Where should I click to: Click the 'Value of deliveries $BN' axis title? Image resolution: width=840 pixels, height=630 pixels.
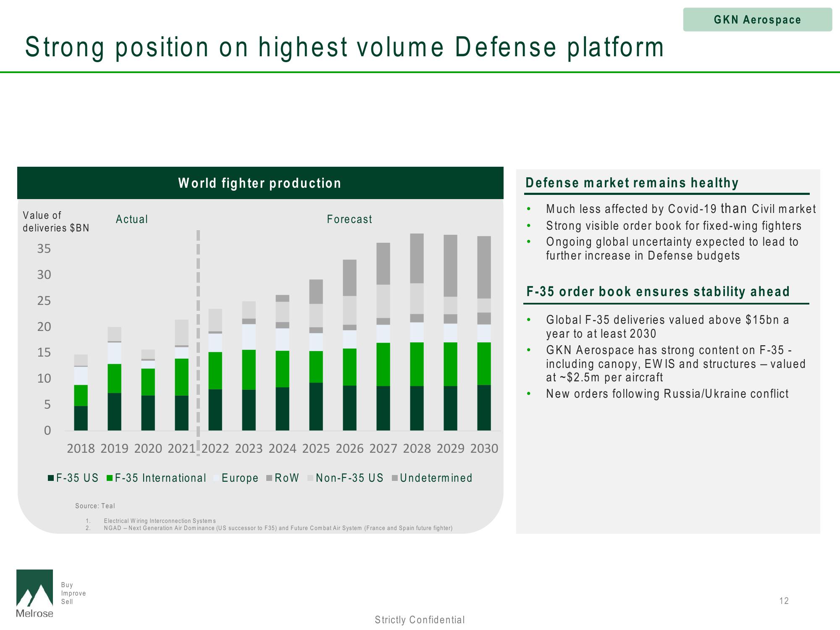coord(56,221)
